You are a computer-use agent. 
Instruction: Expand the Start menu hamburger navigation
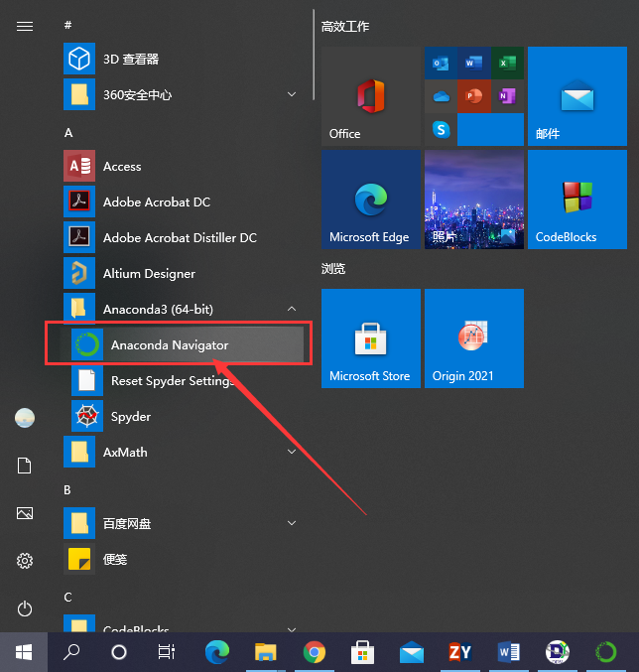point(25,27)
